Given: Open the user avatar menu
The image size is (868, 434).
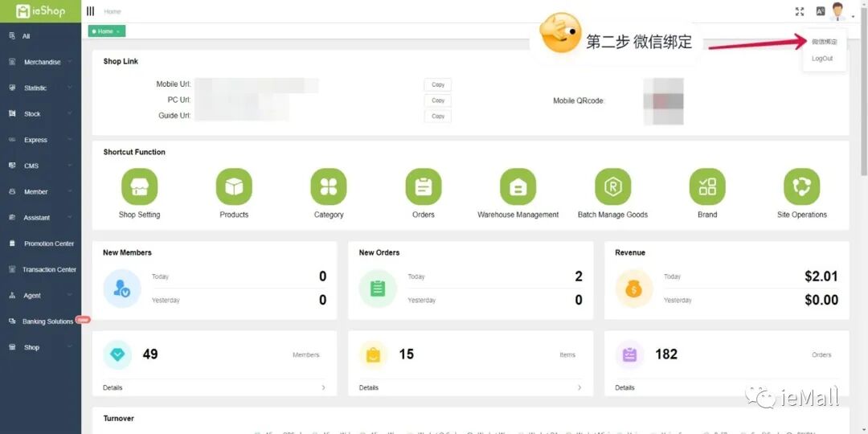Looking at the screenshot, I should click(838, 11).
